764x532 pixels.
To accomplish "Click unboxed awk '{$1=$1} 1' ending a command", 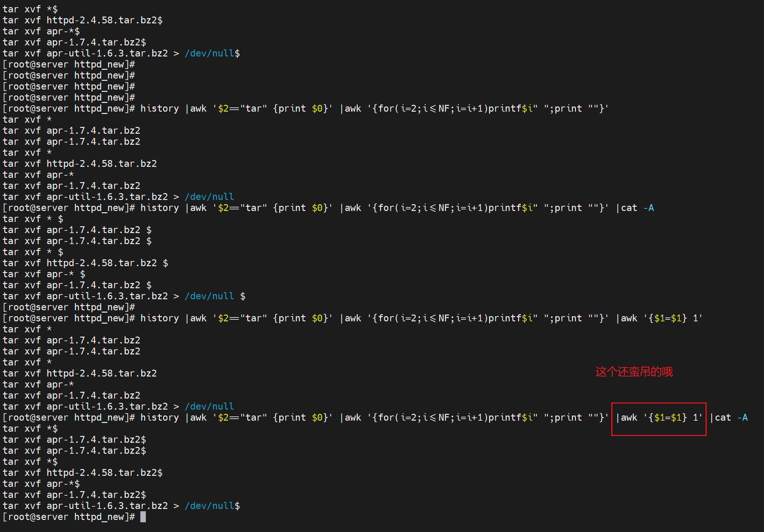I will click(659, 318).
